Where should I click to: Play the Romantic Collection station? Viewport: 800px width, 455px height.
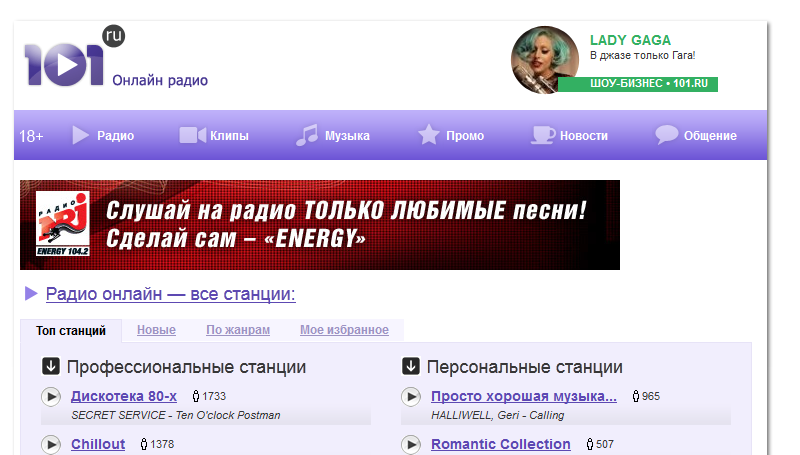pyautogui.click(x=411, y=444)
